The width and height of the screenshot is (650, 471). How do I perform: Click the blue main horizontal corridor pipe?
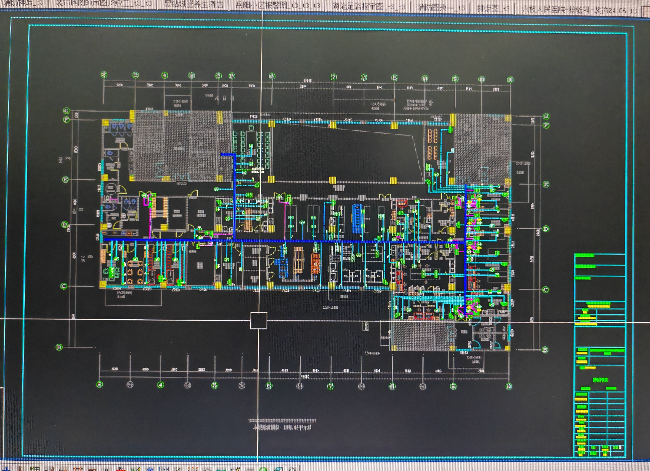point(300,242)
